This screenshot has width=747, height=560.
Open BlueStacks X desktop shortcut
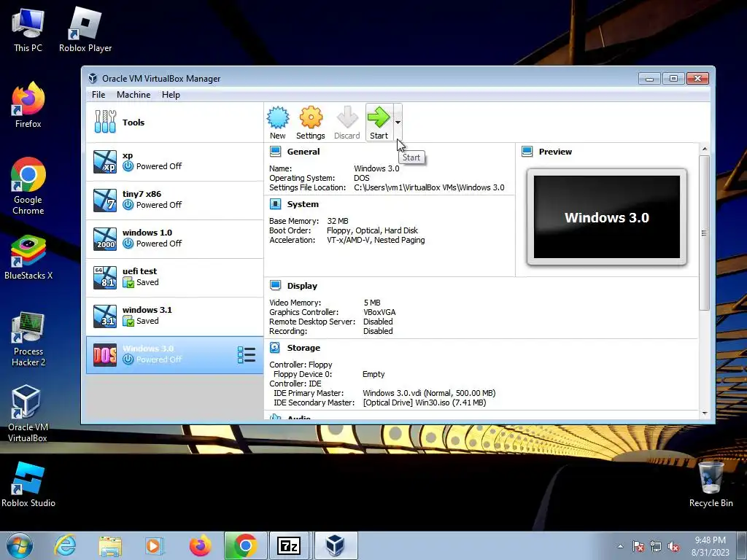coord(28,257)
